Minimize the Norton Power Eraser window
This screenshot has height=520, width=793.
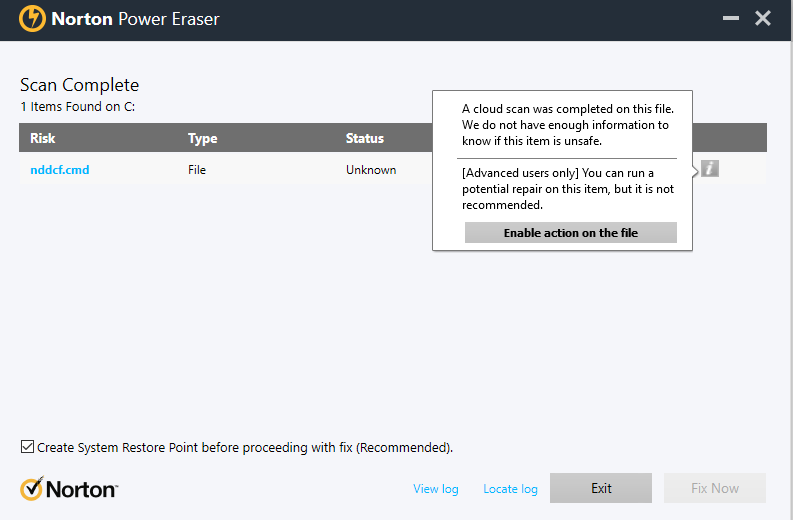point(730,18)
